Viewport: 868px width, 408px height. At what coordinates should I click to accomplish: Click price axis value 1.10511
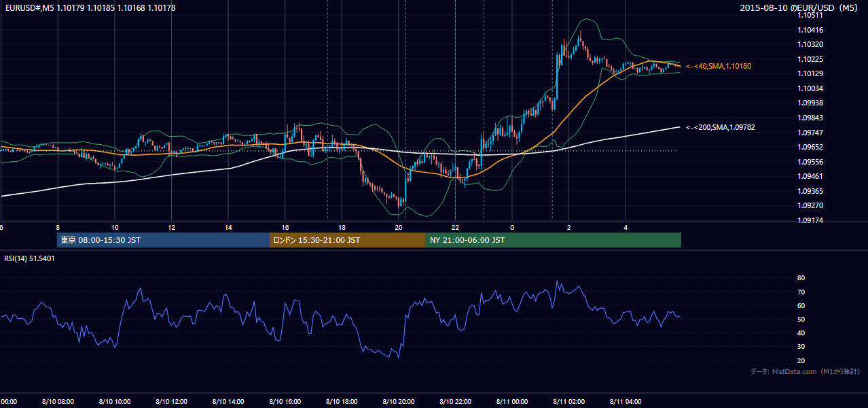tap(810, 15)
